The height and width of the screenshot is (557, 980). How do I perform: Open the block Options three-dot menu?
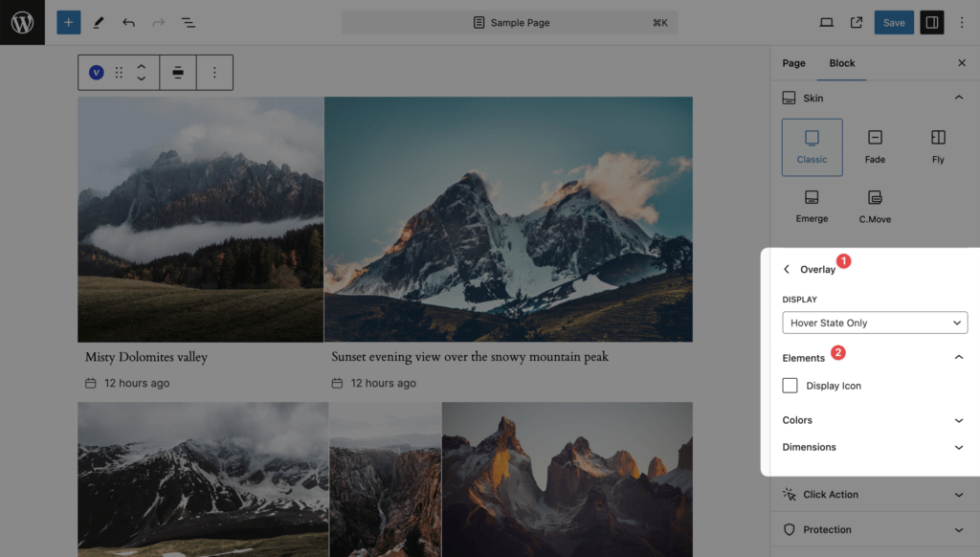[x=214, y=73]
